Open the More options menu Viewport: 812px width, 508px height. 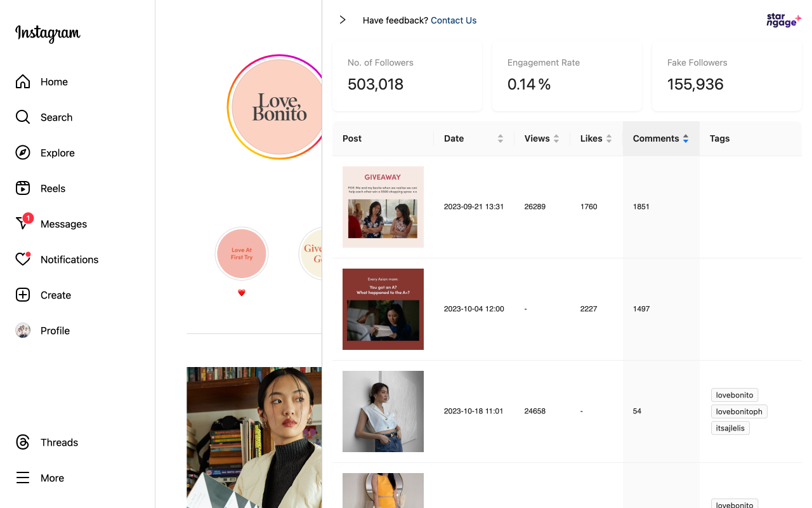(52, 478)
